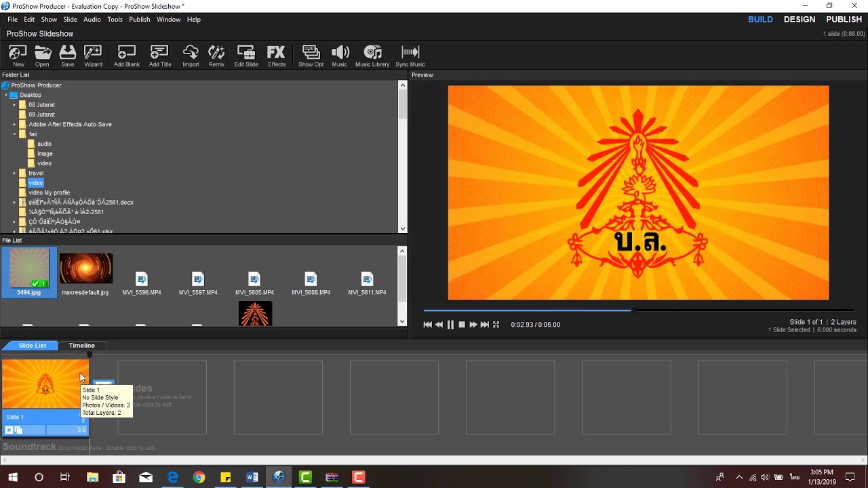Select maxresdefault.jpg thumbnail
Viewport: 868px width, 488px height.
85,274
